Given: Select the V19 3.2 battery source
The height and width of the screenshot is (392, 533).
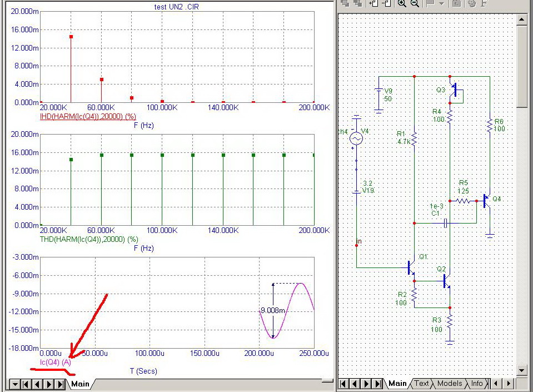Looking at the screenshot, I should [356, 192].
